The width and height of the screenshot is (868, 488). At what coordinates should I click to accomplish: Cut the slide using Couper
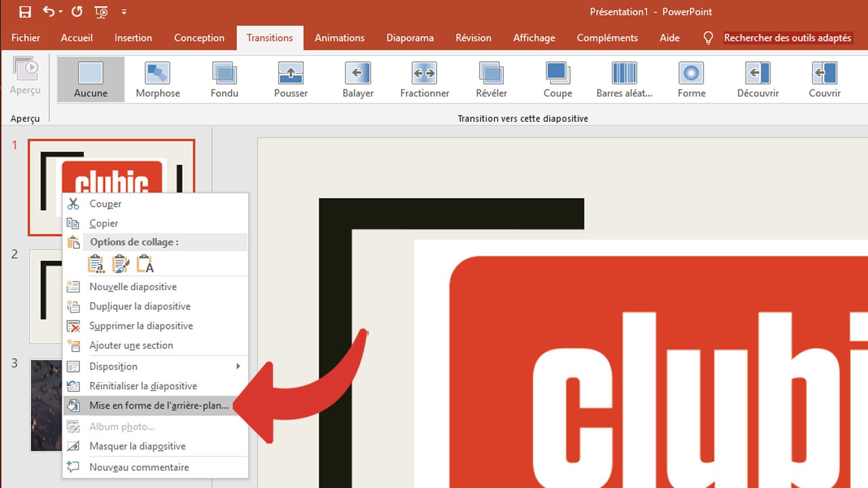click(x=105, y=203)
